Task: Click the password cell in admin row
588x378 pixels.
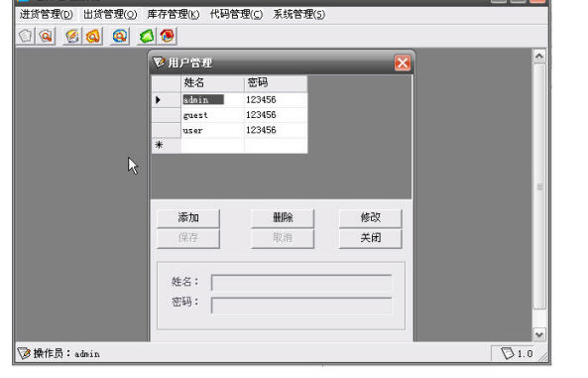Action: pyautogui.click(x=276, y=100)
